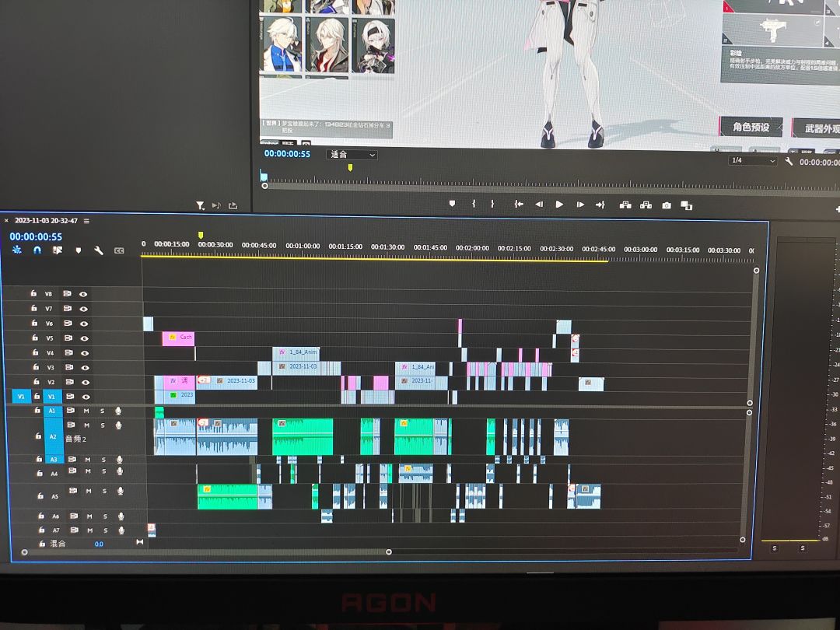The height and width of the screenshot is (630, 840).
Task: Click the Lift button
Action: 625,205
